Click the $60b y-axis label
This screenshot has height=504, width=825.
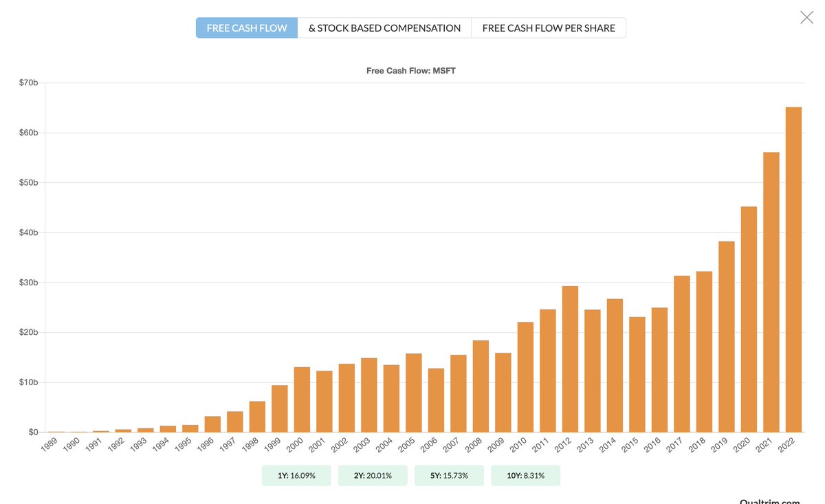click(x=28, y=133)
